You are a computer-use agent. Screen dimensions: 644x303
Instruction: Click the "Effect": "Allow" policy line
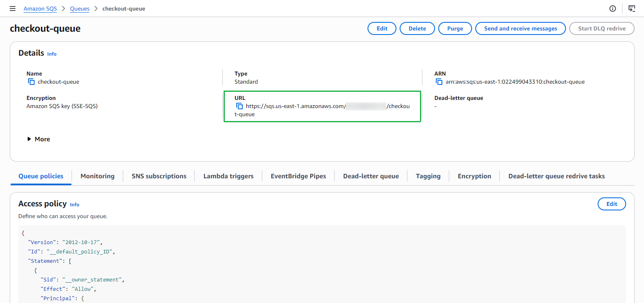coord(68,289)
